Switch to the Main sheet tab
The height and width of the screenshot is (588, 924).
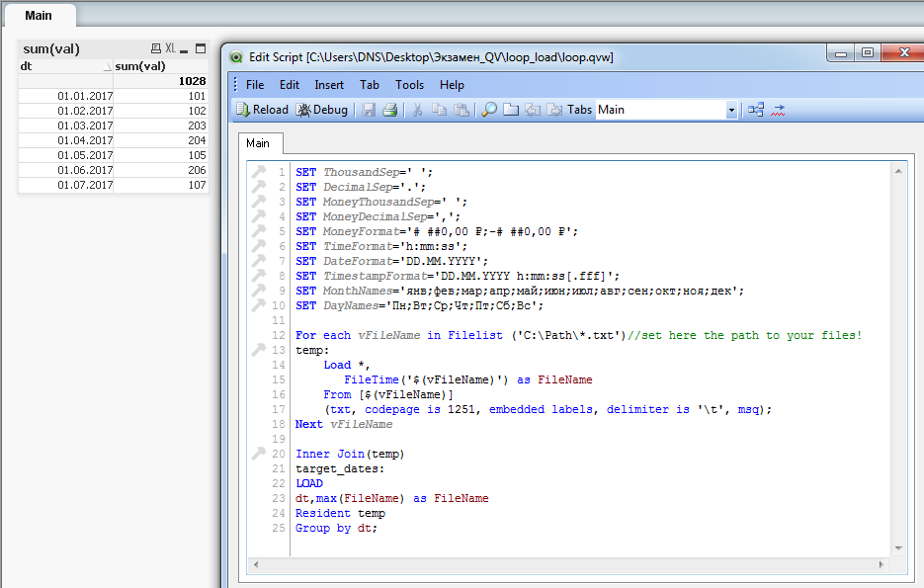[39, 16]
